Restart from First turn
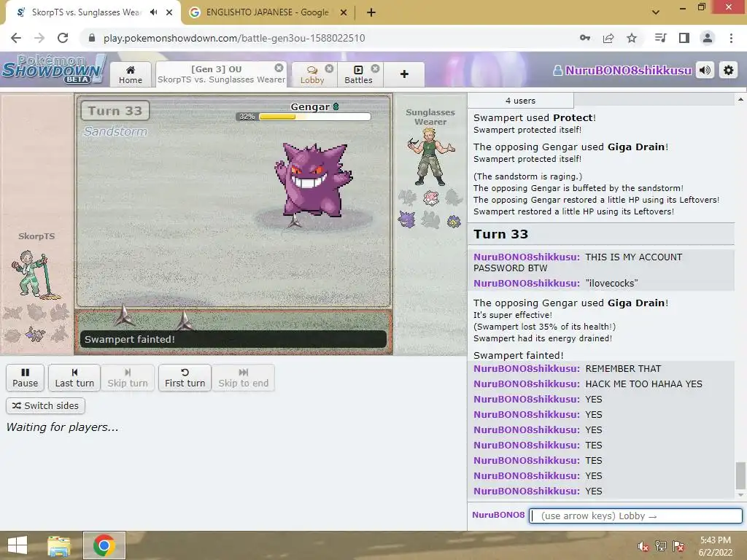 point(185,378)
